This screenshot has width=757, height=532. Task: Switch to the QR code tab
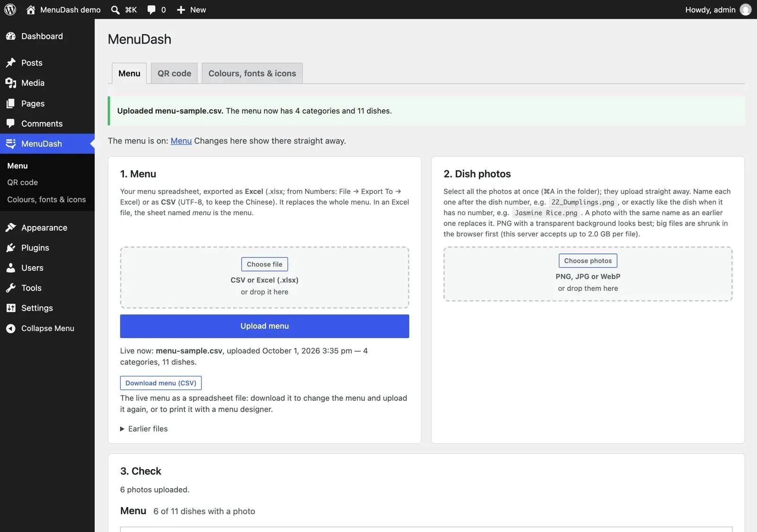coord(174,73)
